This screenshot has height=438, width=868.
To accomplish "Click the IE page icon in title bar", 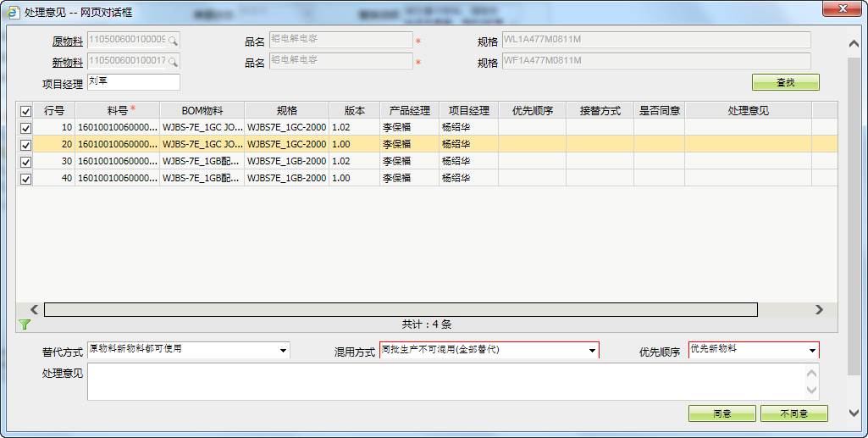I will [x=13, y=13].
